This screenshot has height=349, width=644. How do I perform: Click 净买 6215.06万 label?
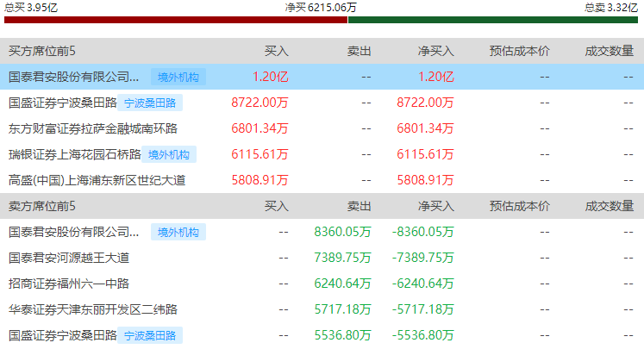point(321,8)
